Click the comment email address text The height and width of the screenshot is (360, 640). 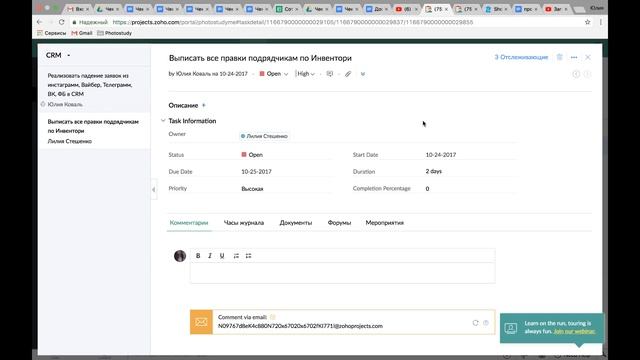[300, 326]
